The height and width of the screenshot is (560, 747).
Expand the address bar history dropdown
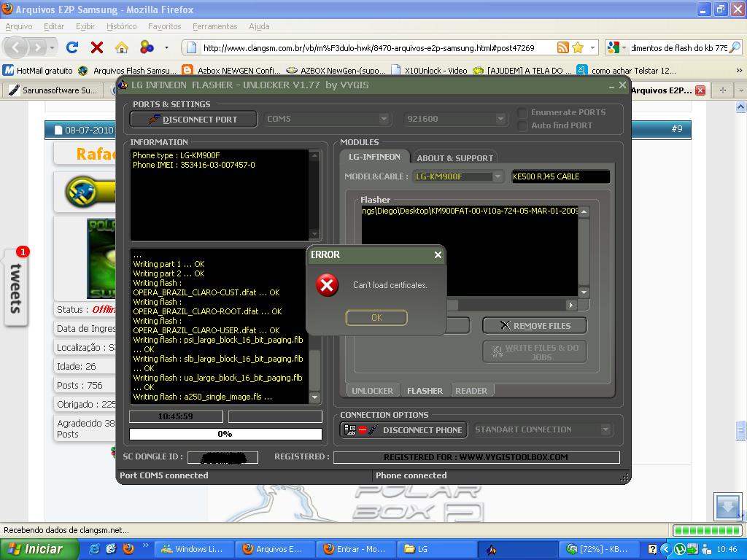(x=592, y=47)
